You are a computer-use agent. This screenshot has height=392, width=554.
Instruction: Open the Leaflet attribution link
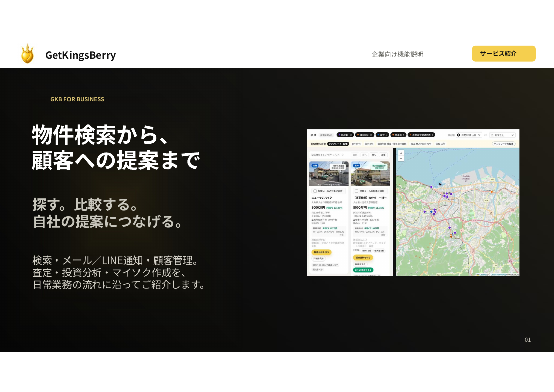point(482,274)
